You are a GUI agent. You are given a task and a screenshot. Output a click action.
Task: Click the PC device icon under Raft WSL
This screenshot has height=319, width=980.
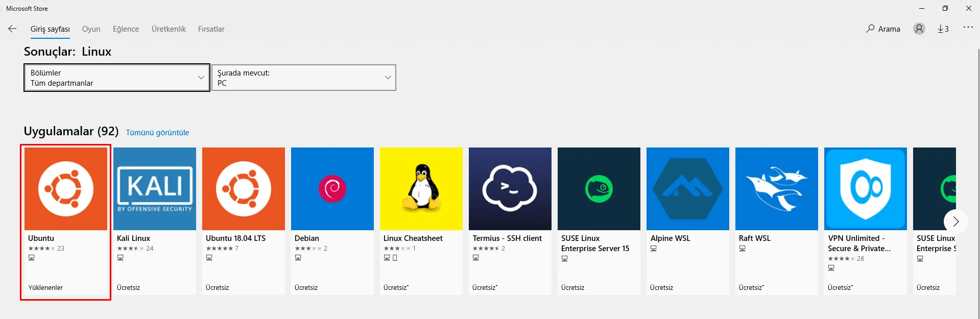coord(742,249)
